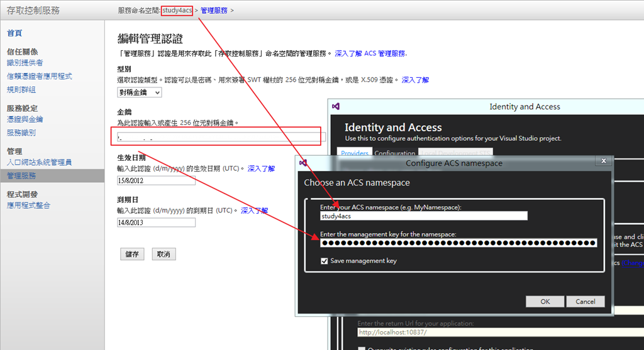Click 管理服務 breadcrumb link at top
Screen dimensions: 644x350
tap(214, 11)
